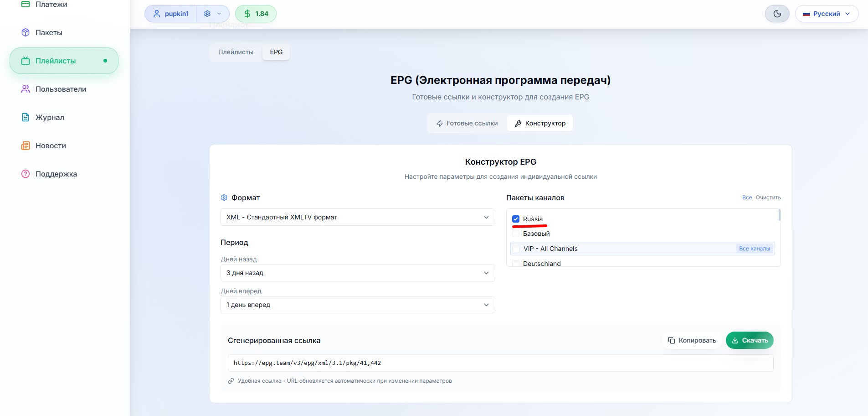This screenshot has width=868, height=416.
Task: Click the Очистить link to clear packages
Action: (768, 198)
